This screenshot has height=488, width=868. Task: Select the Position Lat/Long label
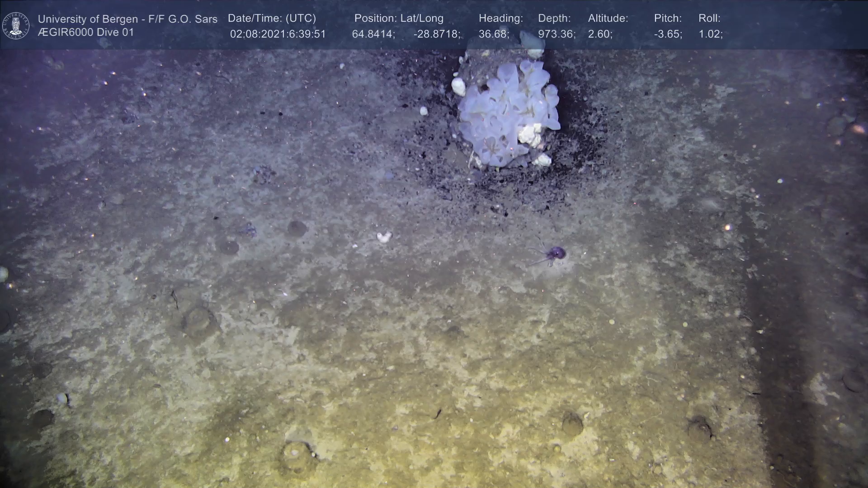click(x=399, y=19)
